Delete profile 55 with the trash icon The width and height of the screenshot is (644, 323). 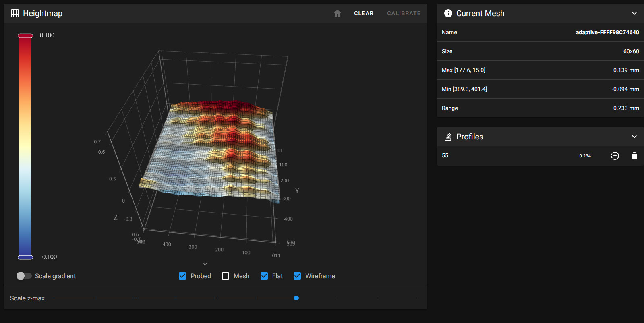[634, 156]
